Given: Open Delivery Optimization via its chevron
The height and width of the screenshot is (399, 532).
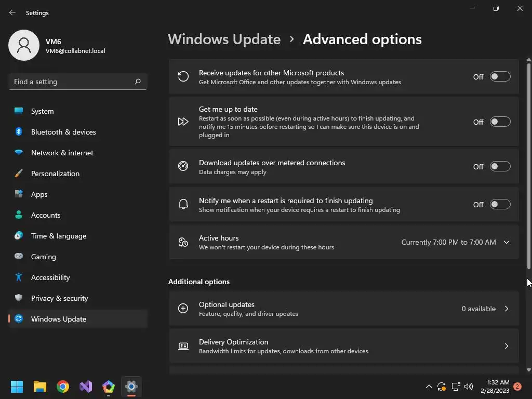Looking at the screenshot, I should (507, 346).
